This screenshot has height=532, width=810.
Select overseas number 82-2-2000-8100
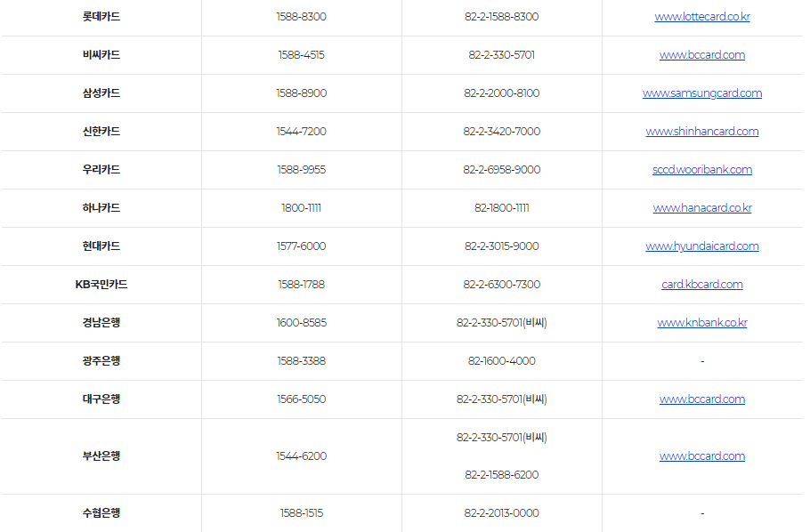502,93
